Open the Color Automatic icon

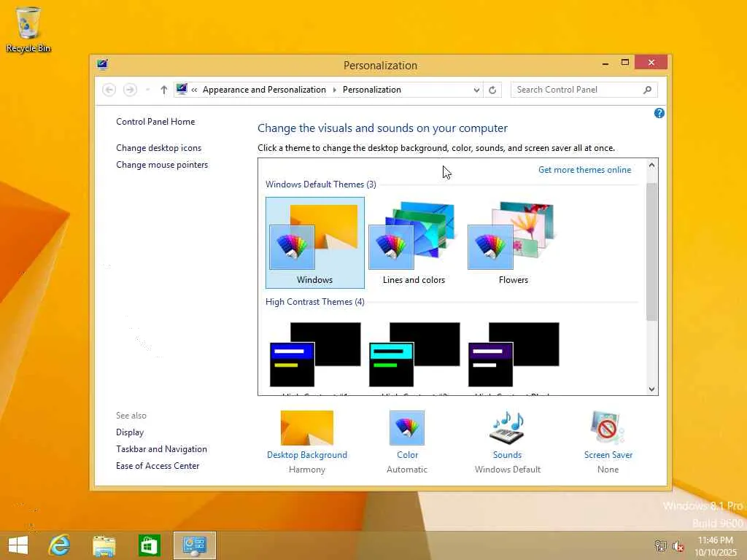pyautogui.click(x=407, y=427)
